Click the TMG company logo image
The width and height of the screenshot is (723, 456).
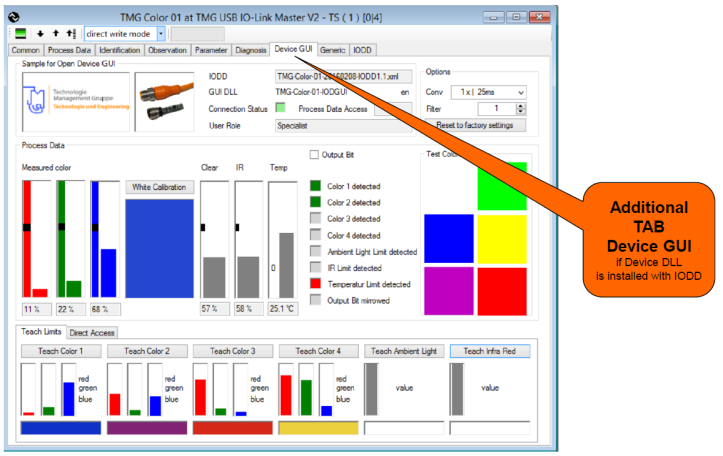point(76,102)
